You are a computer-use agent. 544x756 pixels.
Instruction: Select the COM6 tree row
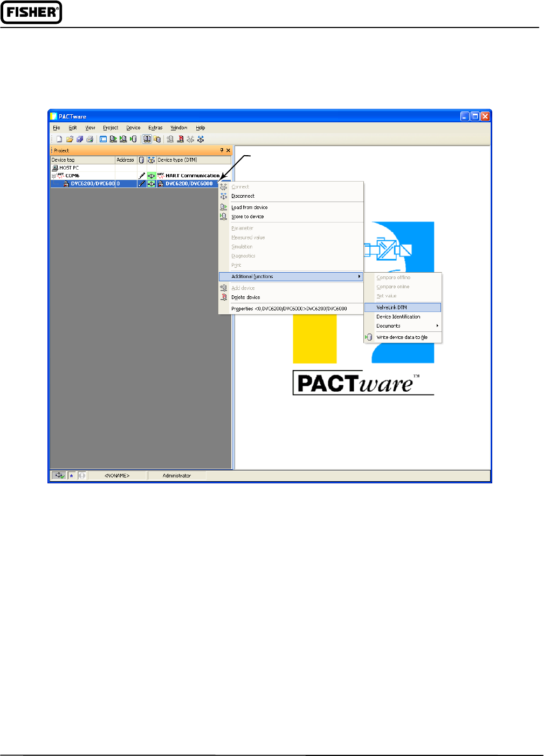141,176
